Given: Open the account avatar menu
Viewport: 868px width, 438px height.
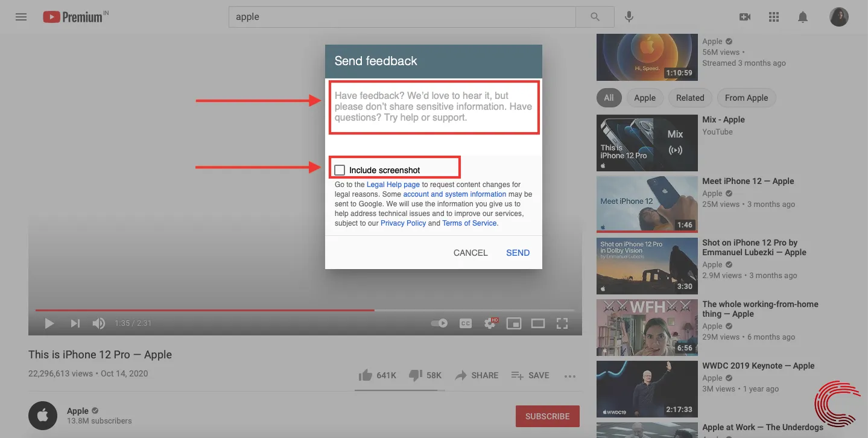Looking at the screenshot, I should [839, 17].
